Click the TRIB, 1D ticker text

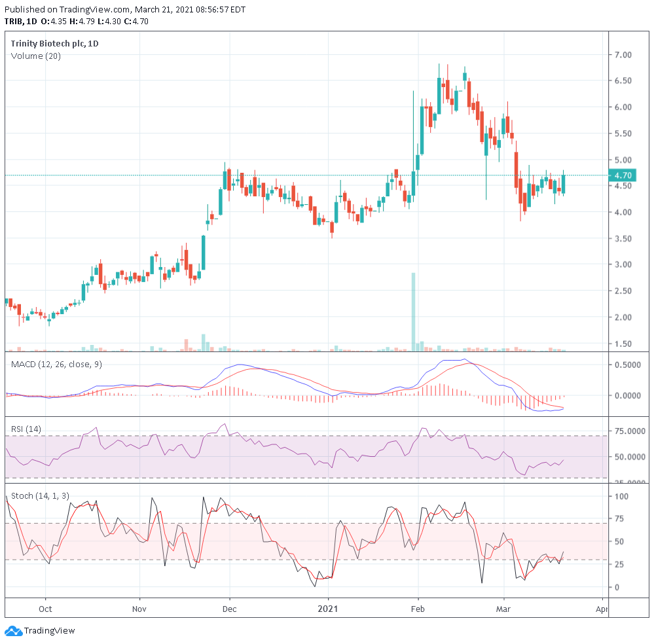20,22
